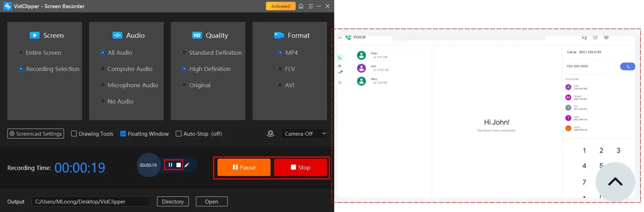Click the 555-555-5555 number field

(578, 66)
